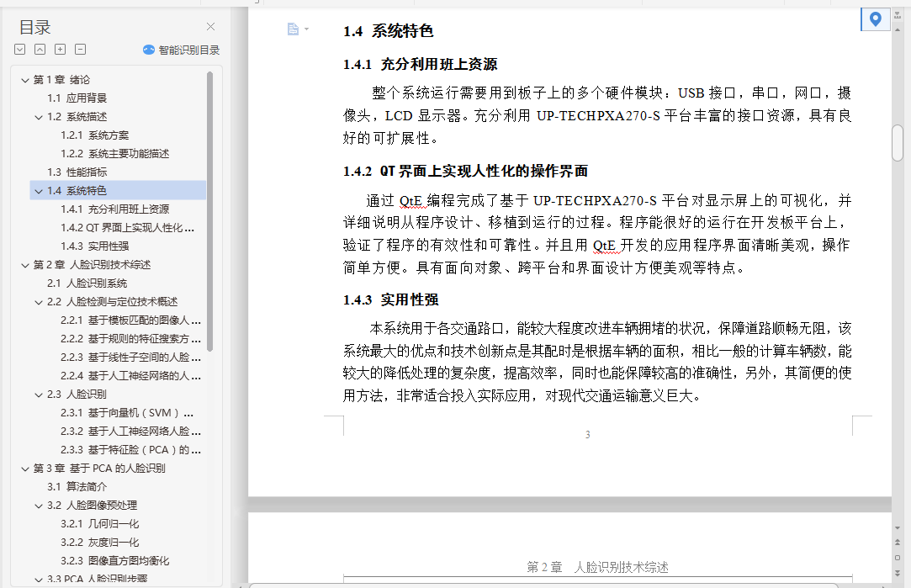Jump to 3.1 算法简介
Image resolution: width=911 pixels, height=588 pixels.
pyautogui.click(x=77, y=487)
